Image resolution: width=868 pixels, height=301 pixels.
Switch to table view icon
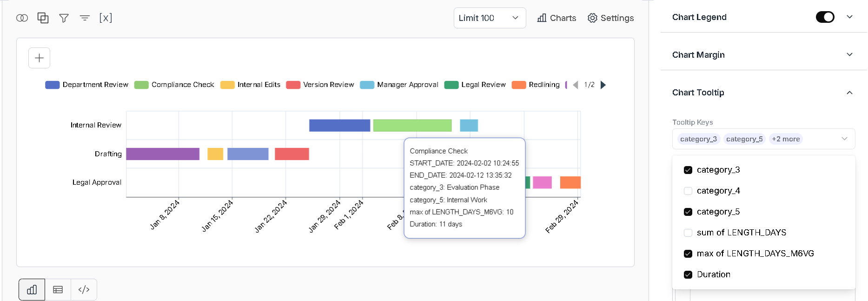point(58,290)
